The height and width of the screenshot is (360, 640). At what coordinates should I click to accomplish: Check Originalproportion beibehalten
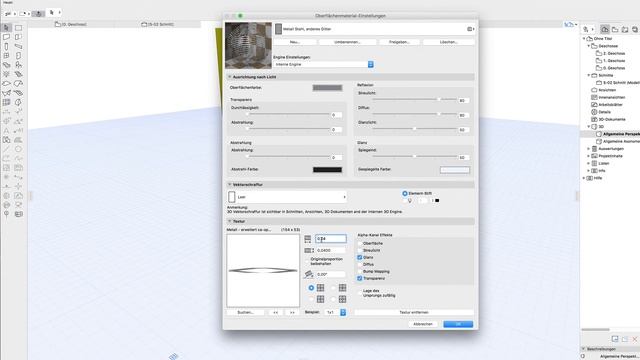(x=307, y=260)
